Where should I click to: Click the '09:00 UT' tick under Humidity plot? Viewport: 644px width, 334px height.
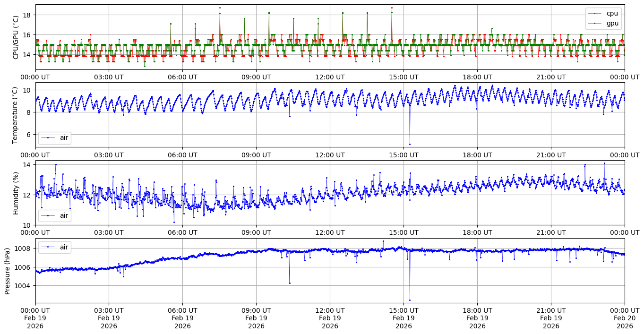pos(256,233)
